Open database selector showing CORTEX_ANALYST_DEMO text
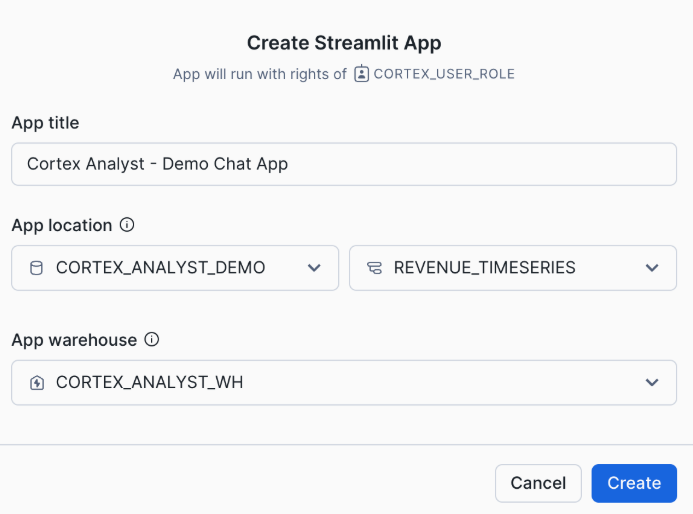The image size is (693, 514). 160,268
